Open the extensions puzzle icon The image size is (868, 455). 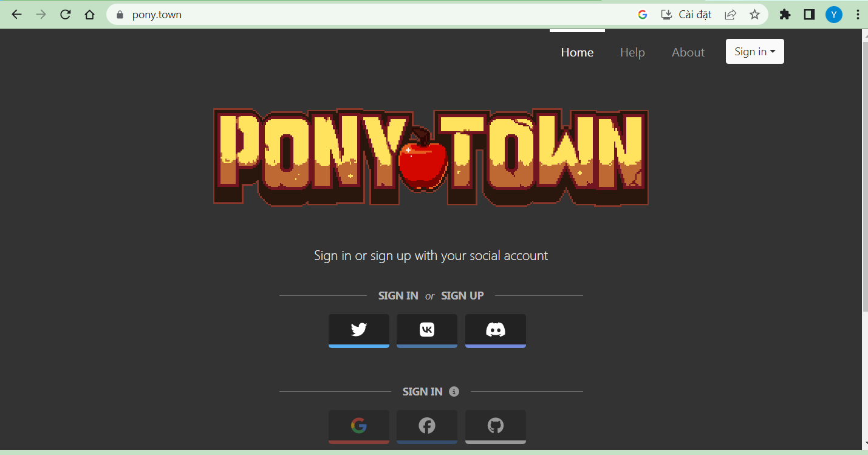(785, 15)
